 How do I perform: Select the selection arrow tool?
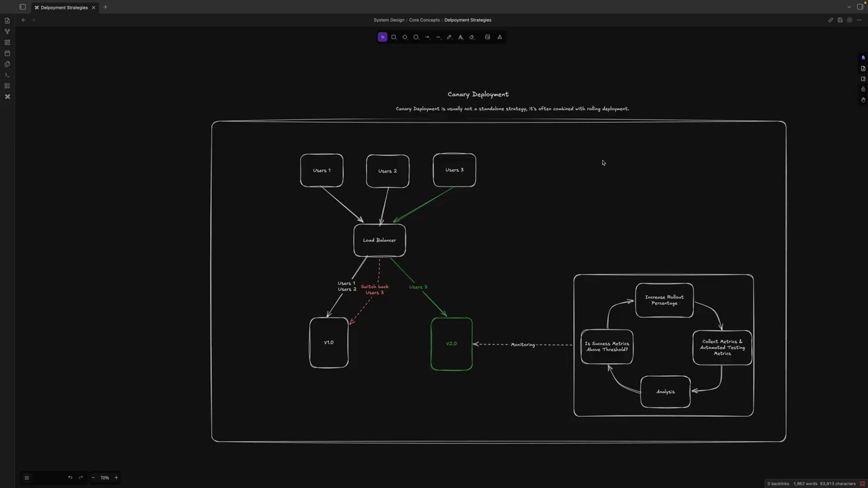point(382,37)
